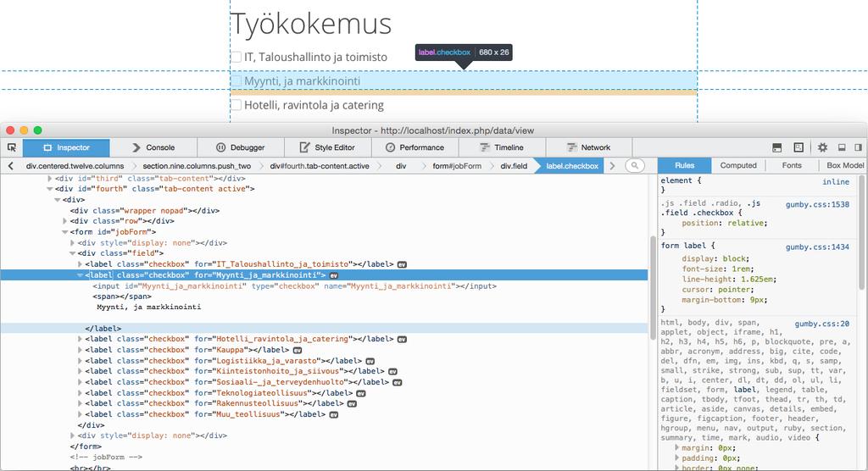
Task: Select the Teknologiateollisuus label row
Action: pyautogui.click(x=323, y=393)
